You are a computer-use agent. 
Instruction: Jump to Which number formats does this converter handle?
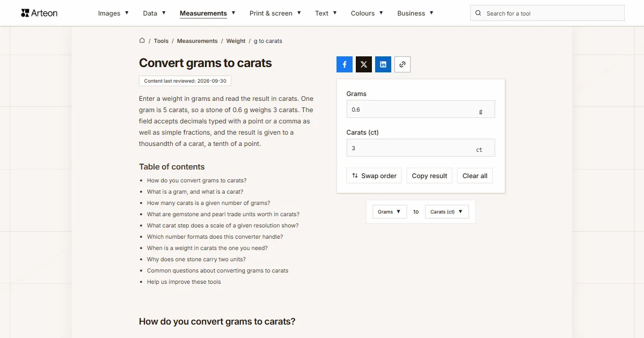(215, 237)
